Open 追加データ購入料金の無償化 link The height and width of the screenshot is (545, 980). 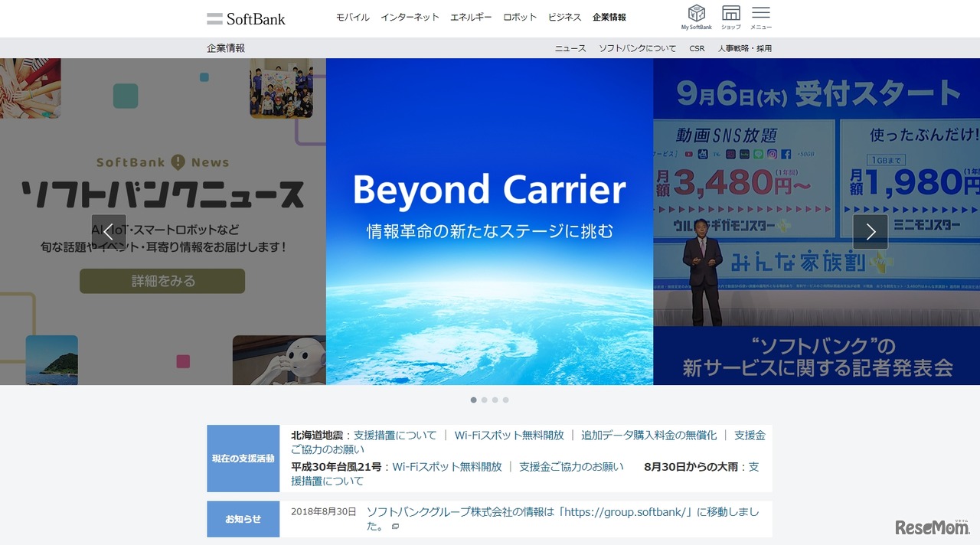click(x=649, y=435)
